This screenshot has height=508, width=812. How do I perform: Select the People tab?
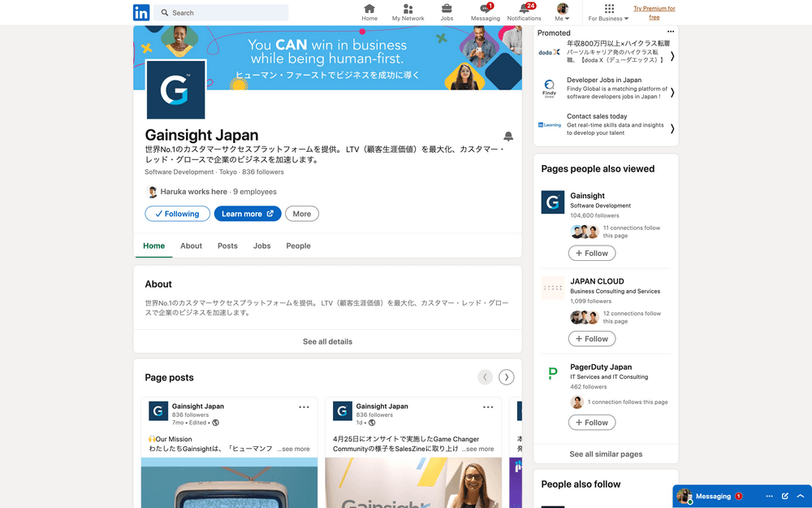[x=298, y=245]
